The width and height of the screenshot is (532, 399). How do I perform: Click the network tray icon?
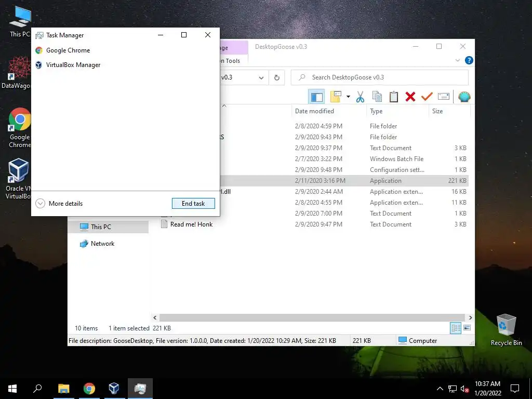pyautogui.click(x=453, y=389)
